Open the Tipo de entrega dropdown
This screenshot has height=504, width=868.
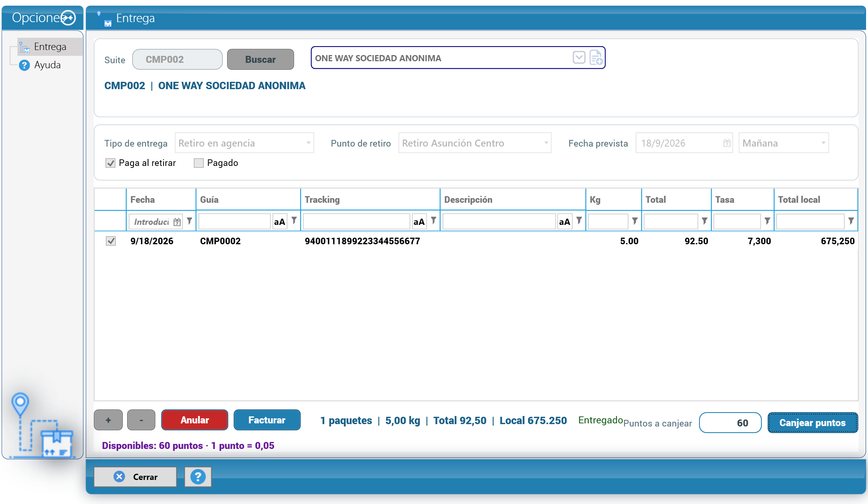(x=244, y=143)
